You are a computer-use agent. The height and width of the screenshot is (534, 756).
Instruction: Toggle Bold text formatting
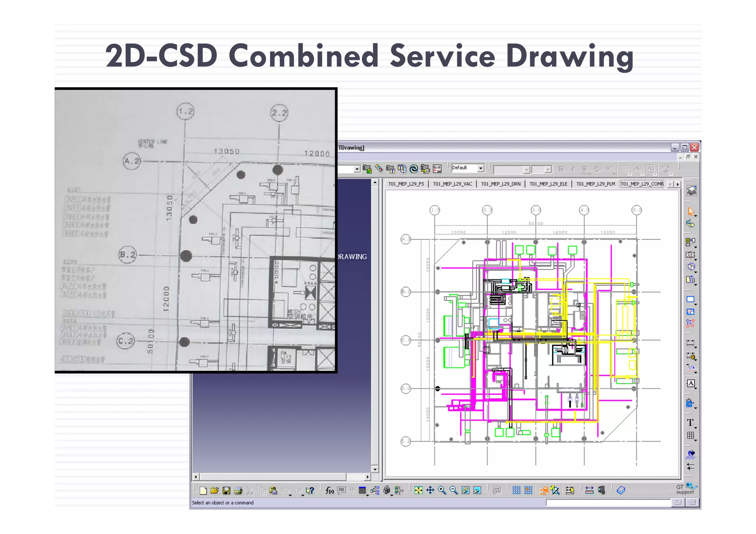561,169
